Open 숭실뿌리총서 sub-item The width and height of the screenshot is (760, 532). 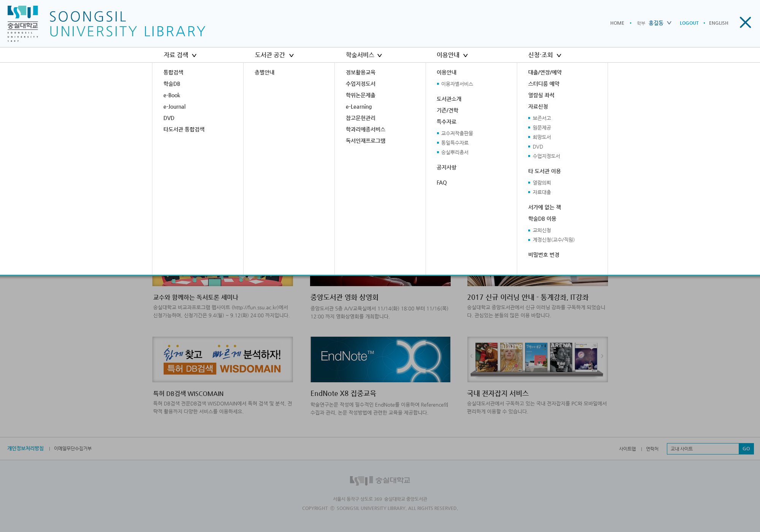point(454,152)
